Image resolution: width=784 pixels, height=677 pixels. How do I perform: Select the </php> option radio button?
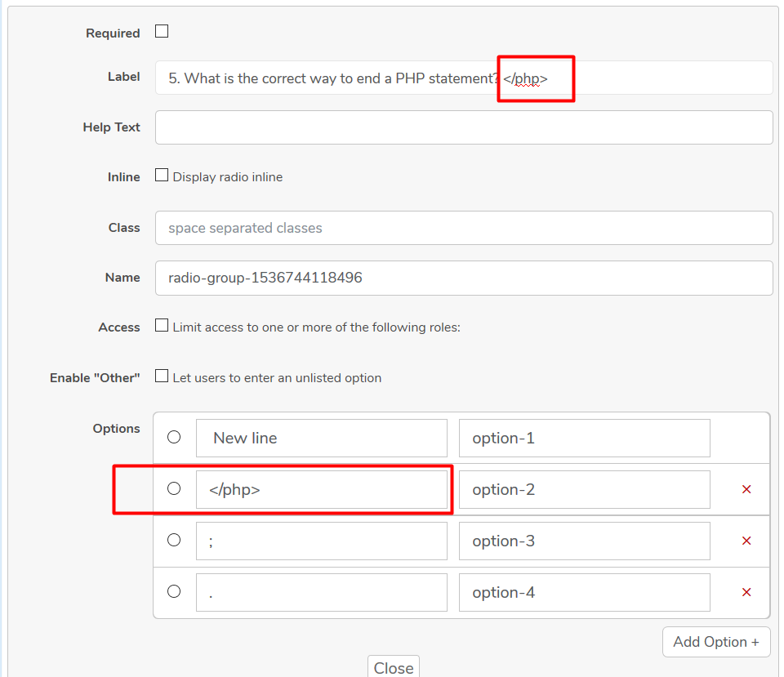click(x=173, y=488)
